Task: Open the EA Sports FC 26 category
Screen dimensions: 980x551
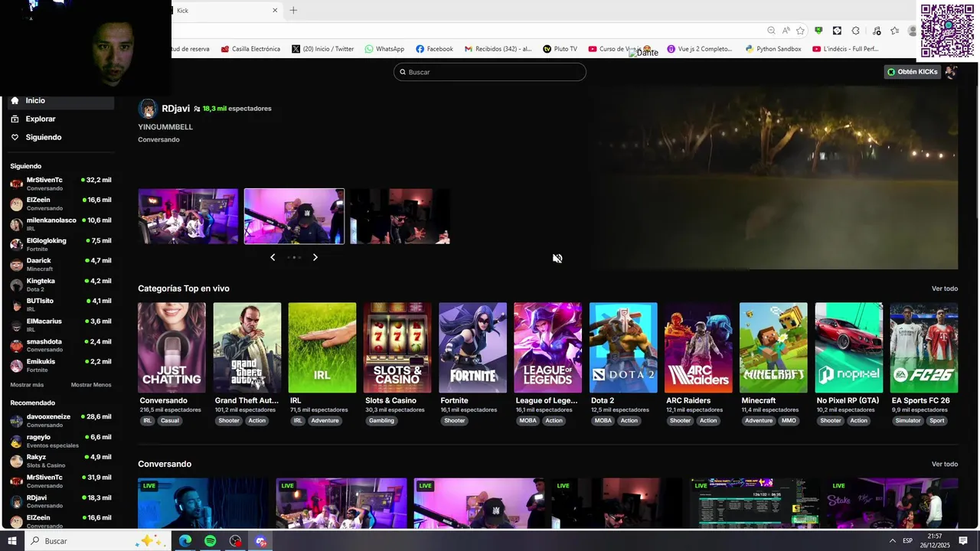Action: 924,347
